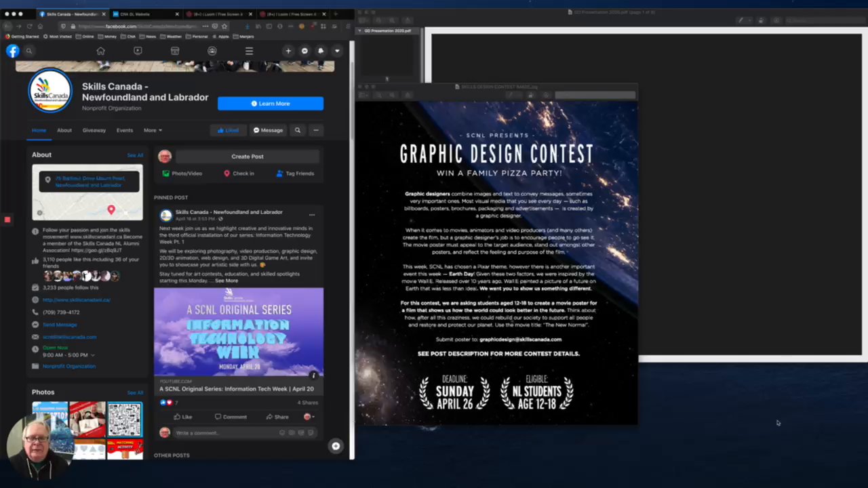
Task: Expand post text with See More
Action: point(226,281)
